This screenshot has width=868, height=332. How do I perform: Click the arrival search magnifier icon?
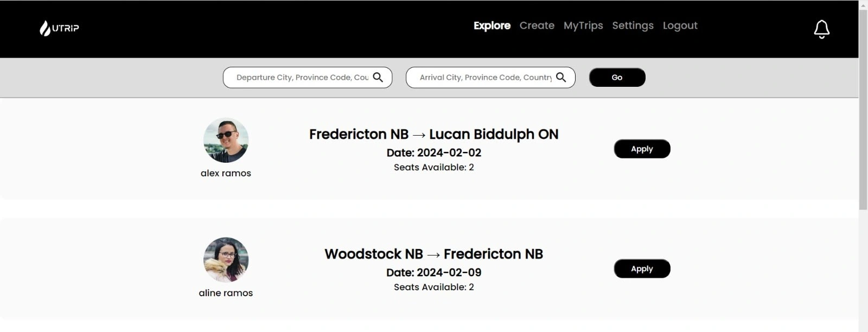[561, 78]
